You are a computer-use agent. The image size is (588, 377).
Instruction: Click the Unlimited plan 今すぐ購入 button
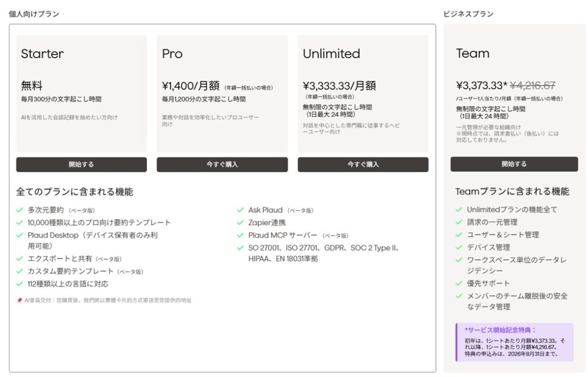[x=363, y=164]
